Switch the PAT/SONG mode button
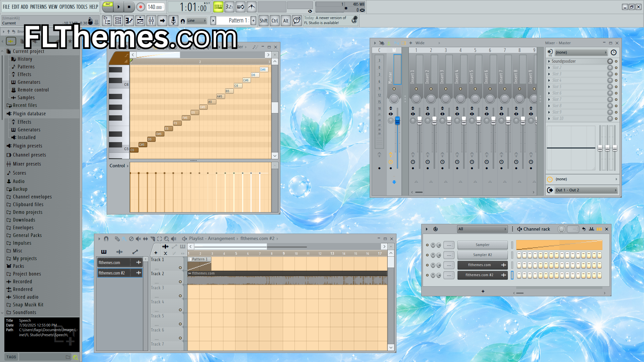 click(108, 6)
